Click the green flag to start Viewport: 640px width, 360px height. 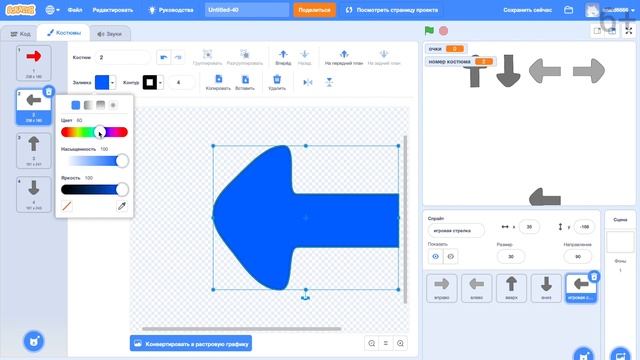429,31
